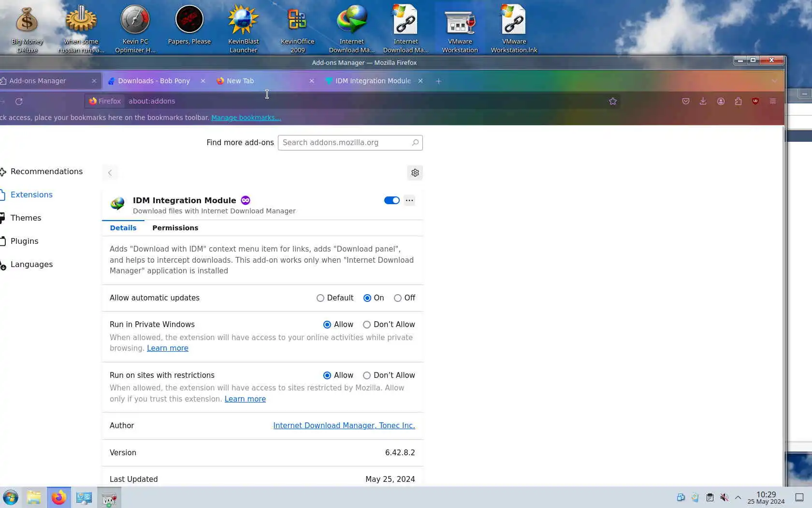Open Big Money Deluxe desktop icon
The width and height of the screenshot is (812, 508).
tap(27, 28)
